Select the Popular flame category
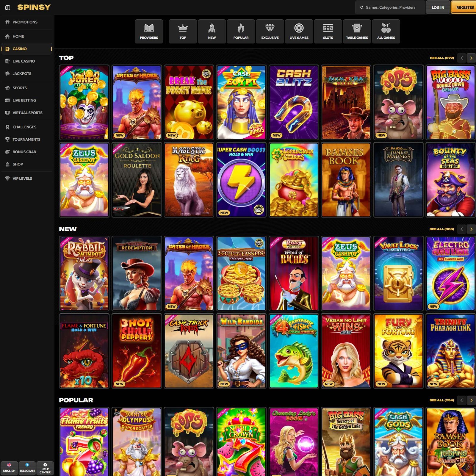Viewport: 476px width, 476px height. [241, 32]
